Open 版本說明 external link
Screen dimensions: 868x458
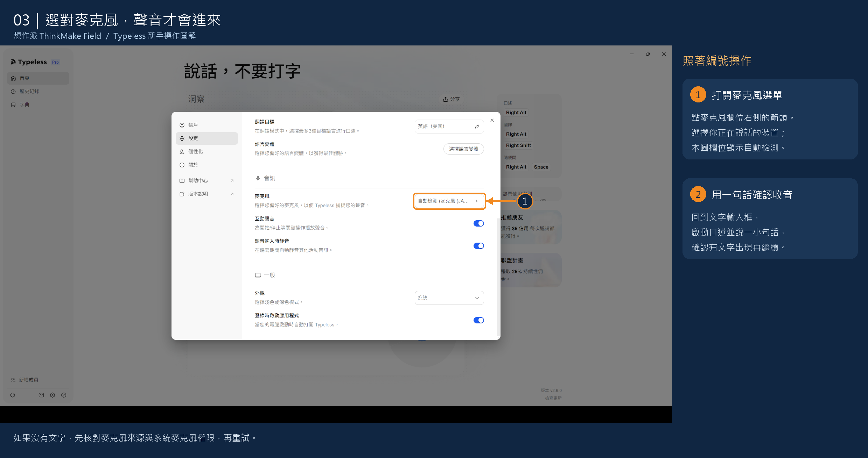point(206,194)
